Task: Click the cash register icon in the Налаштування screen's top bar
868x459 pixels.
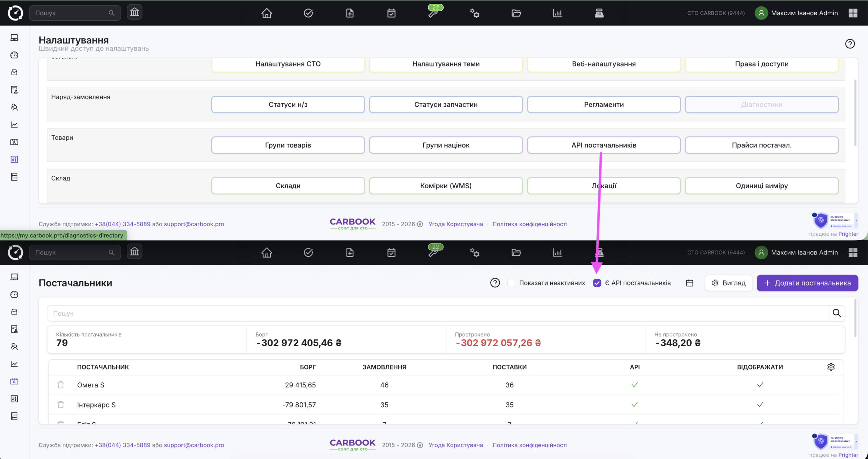Action: [599, 13]
